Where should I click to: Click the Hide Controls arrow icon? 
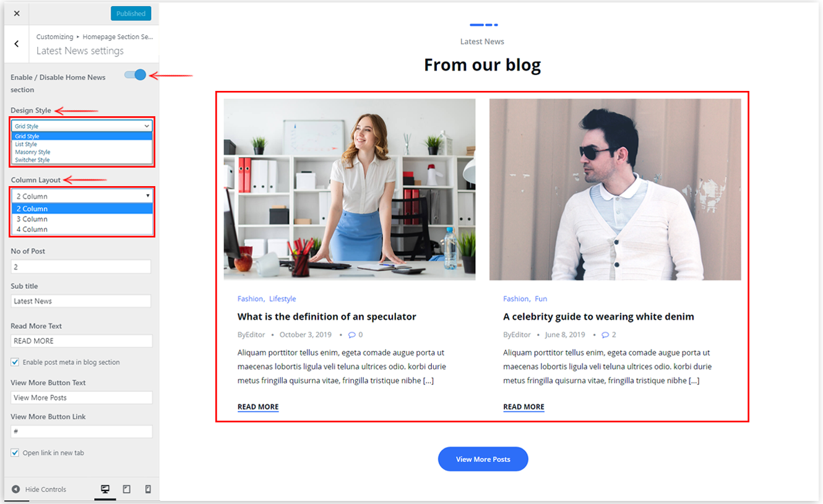[16, 489]
